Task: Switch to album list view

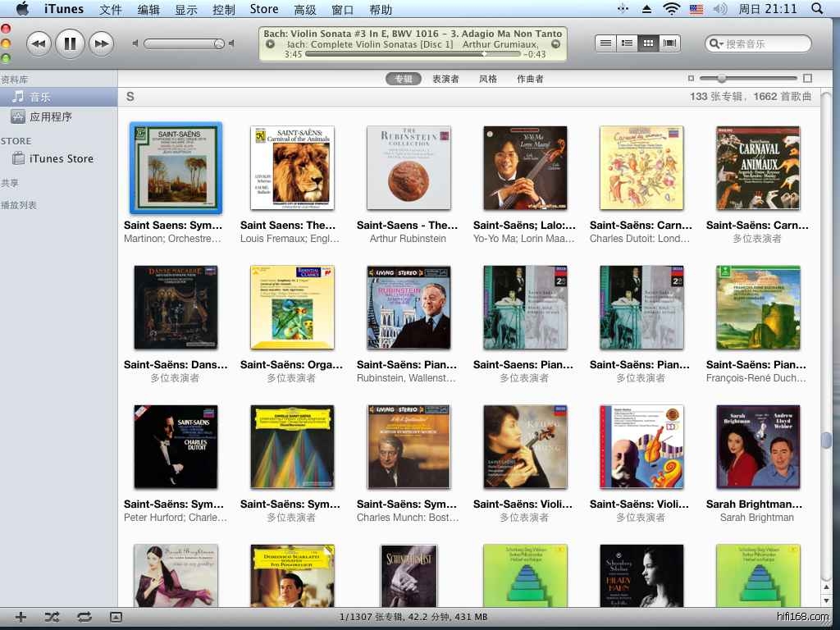Action: coord(628,43)
